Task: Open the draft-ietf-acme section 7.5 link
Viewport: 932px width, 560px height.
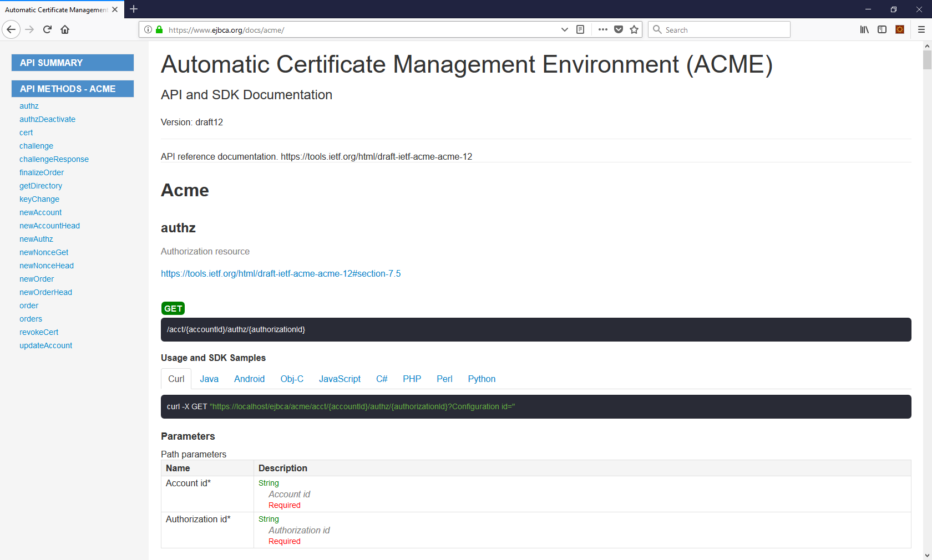Action: pyautogui.click(x=281, y=273)
